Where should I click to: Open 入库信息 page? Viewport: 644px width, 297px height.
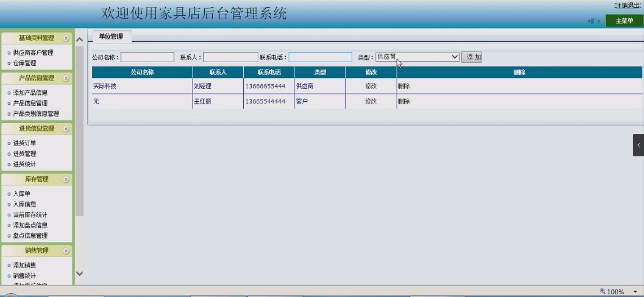(25, 204)
